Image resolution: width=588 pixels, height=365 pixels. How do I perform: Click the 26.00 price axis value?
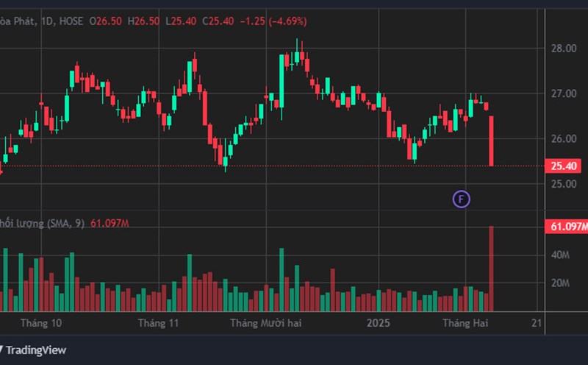[x=564, y=138]
